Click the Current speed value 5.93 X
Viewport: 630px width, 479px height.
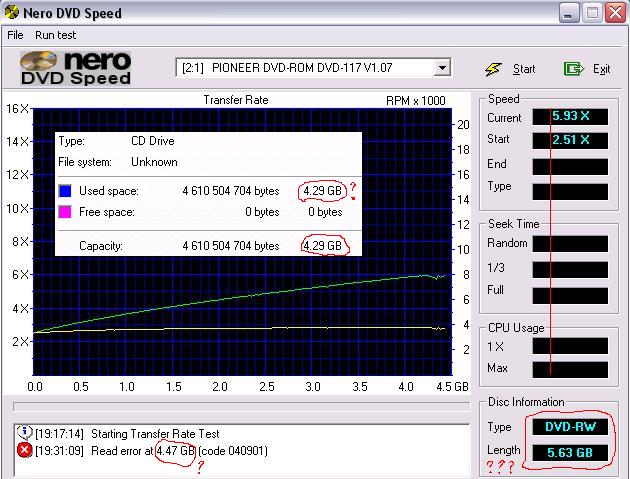[x=570, y=117]
